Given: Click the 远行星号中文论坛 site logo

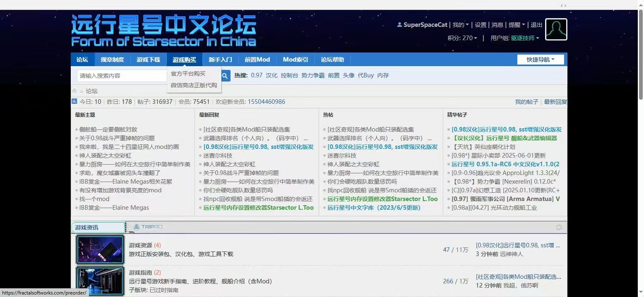Looking at the screenshot, I should tap(163, 31).
